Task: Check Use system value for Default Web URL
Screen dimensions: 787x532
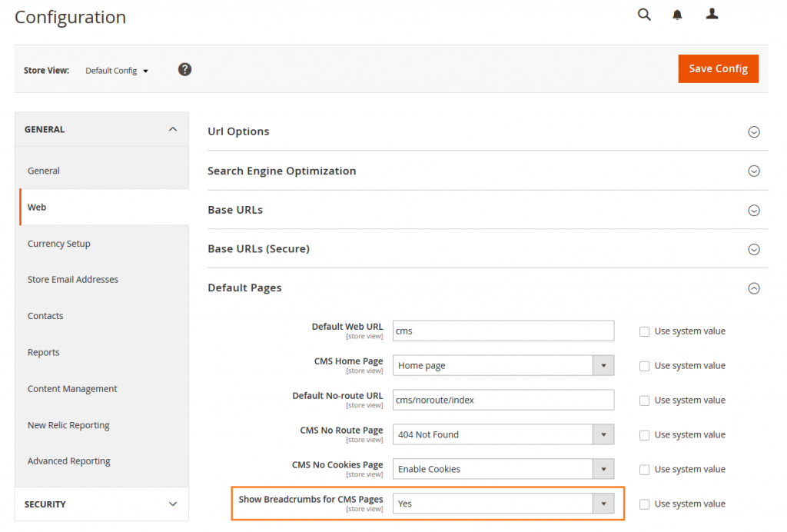Action: (x=644, y=332)
